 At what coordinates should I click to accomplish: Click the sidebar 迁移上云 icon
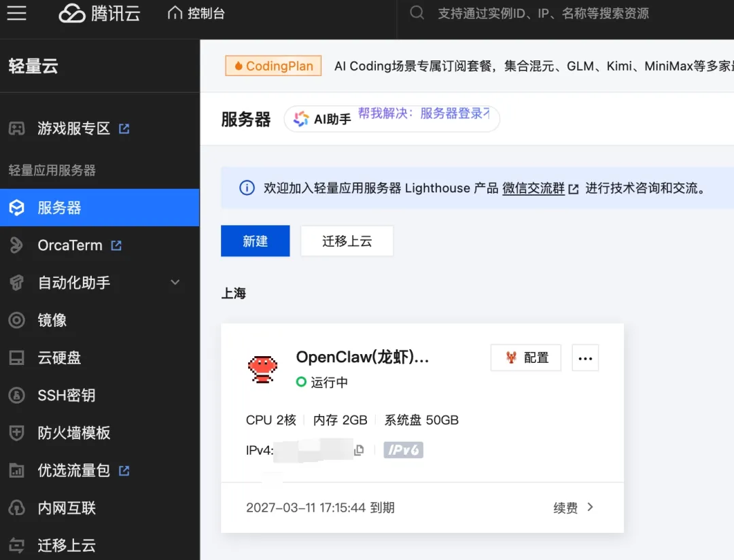point(16,545)
